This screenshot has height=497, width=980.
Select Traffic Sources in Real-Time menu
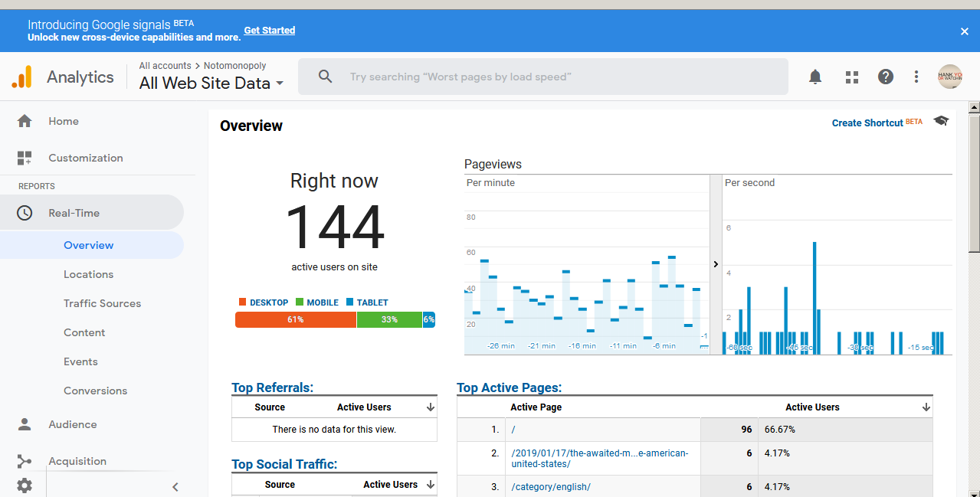(102, 303)
